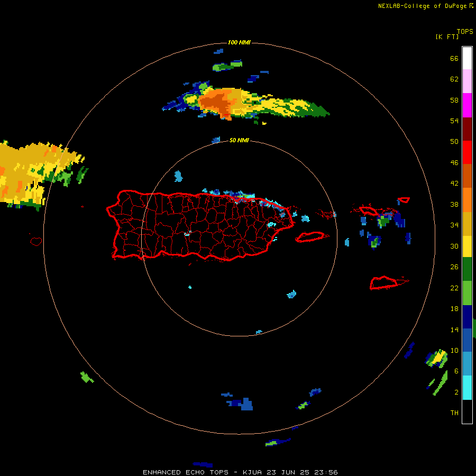The image size is (476, 476).
Task: Choose the navy blue legend swatch
Action: (x=467, y=317)
